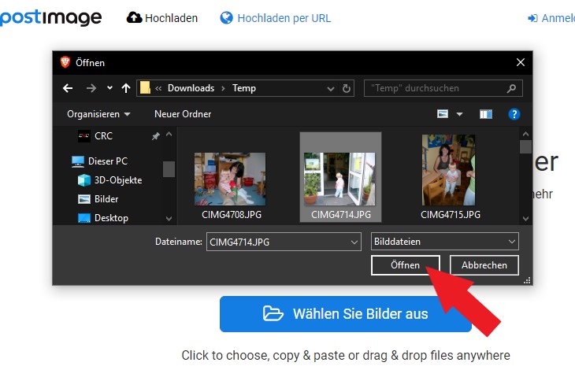
Task: Click the back arrow in file dialog
Action: tap(68, 88)
